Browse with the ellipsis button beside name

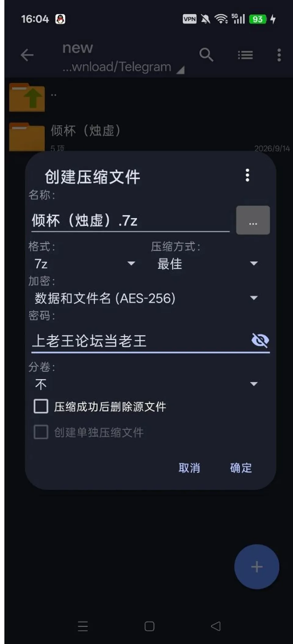pyautogui.click(x=253, y=220)
